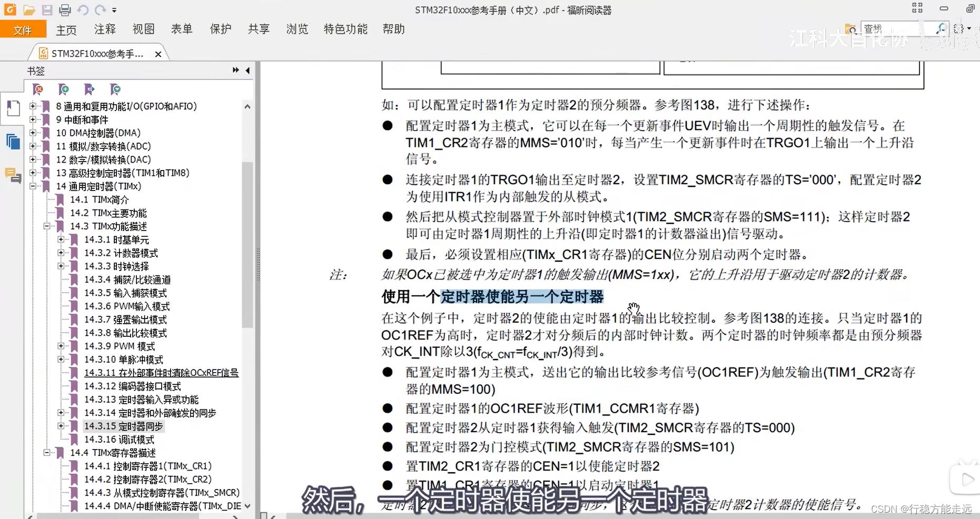Go to bookmark 14.4.3 从模式控制寄存器(TIMx_SMCR)
Viewport: 980px width, 519px height.
[x=162, y=493]
